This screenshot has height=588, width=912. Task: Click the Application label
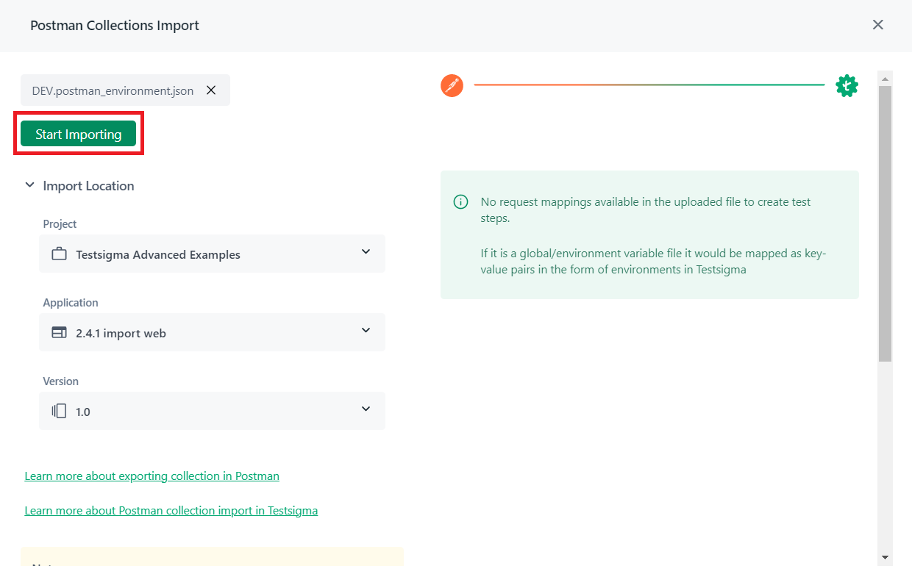tap(71, 302)
